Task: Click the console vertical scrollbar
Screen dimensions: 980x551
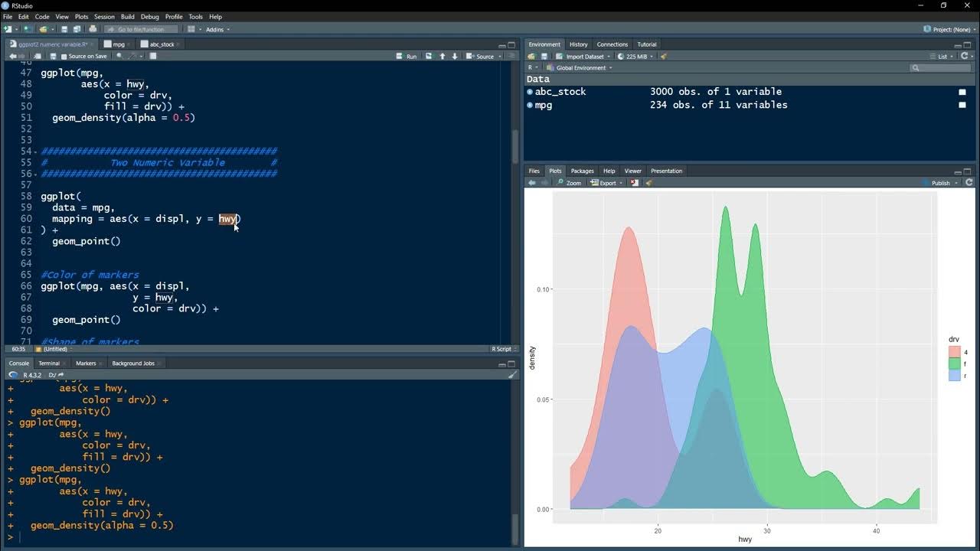Action: (x=514, y=527)
